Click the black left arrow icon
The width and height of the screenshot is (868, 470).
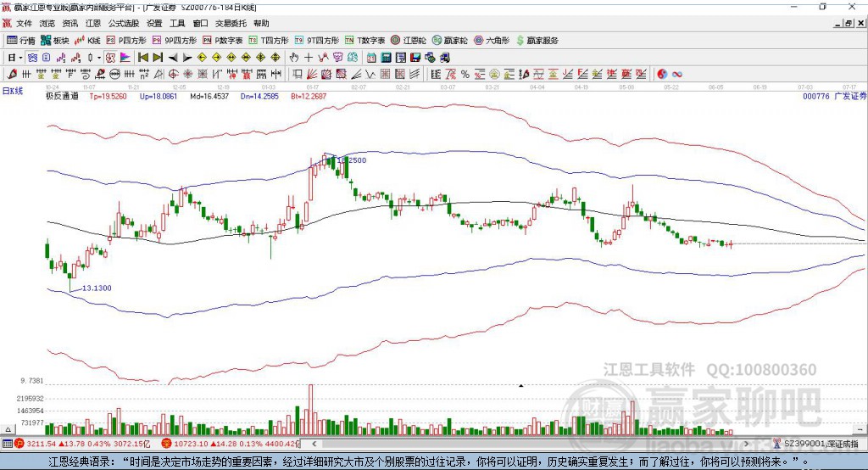173,58
